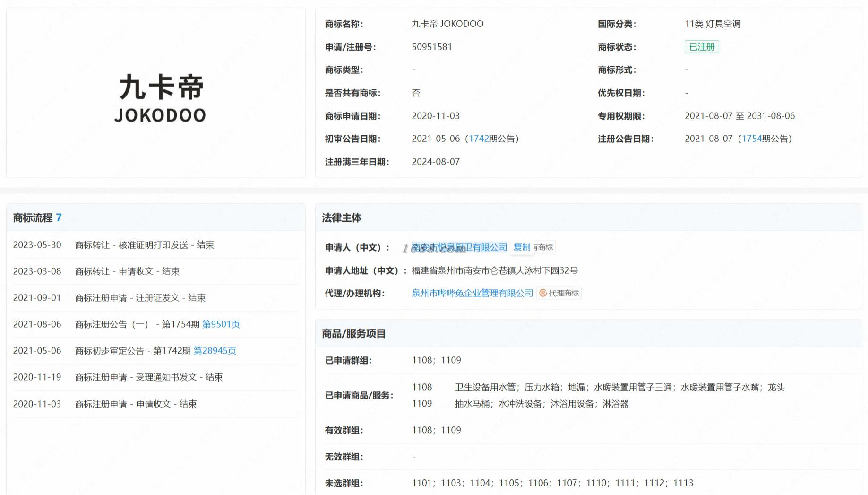The height and width of the screenshot is (495, 868).
Task: Select trademark name 九卡帝 JOKODOO text
Action: tap(447, 24)
